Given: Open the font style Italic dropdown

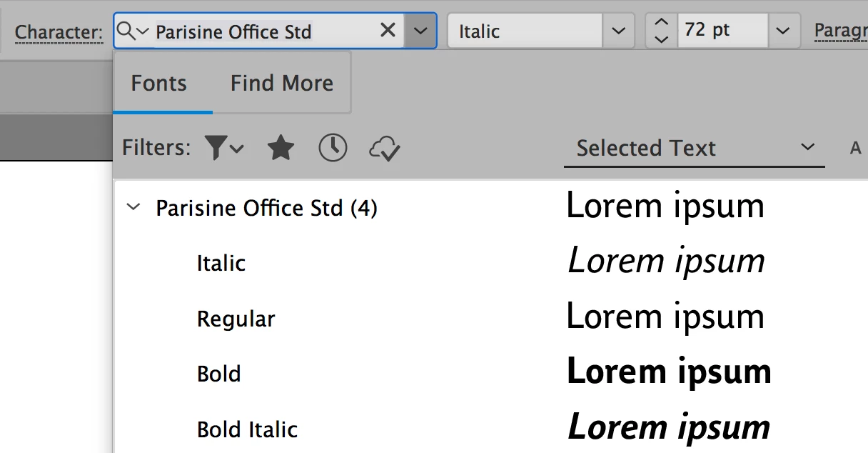Looking at the screenshot, I should point(618,31).
